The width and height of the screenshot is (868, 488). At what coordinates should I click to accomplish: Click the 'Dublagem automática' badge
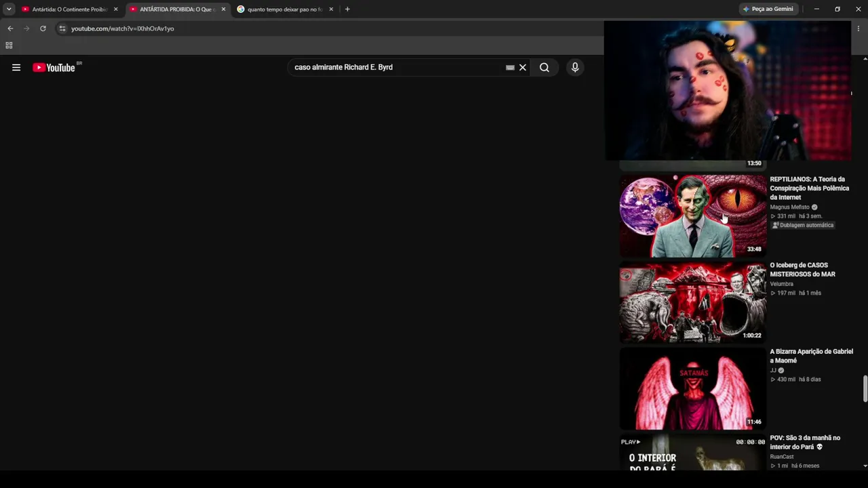(804, 225)
